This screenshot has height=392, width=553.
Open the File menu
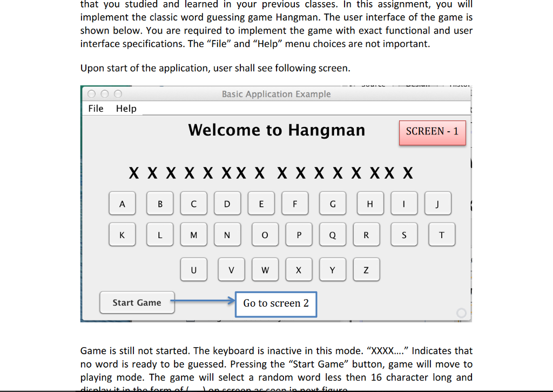tap(95, 108)
